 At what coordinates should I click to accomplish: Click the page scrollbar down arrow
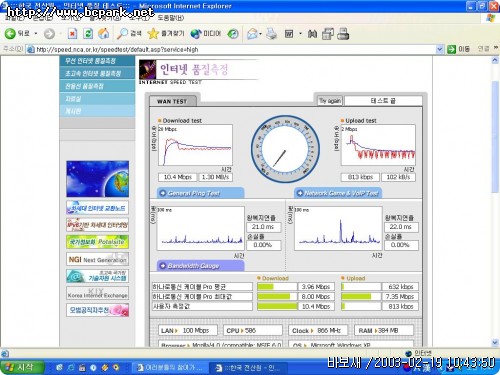(495, 342)
